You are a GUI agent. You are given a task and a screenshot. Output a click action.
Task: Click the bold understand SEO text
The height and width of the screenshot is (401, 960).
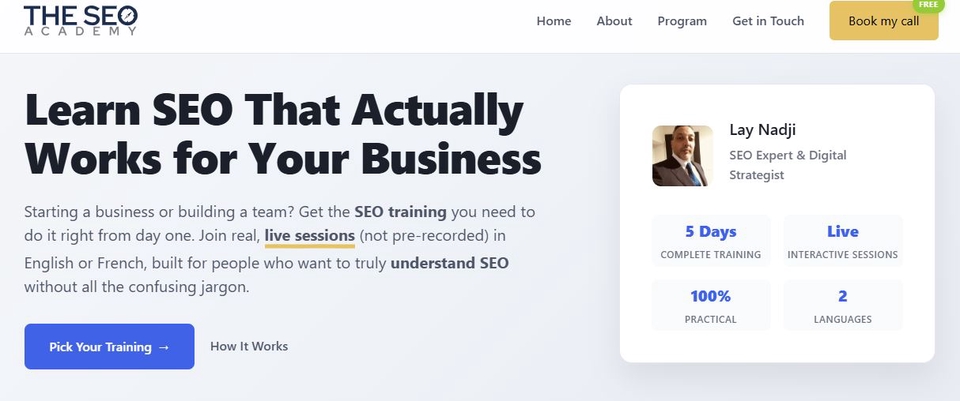(449, 264)
